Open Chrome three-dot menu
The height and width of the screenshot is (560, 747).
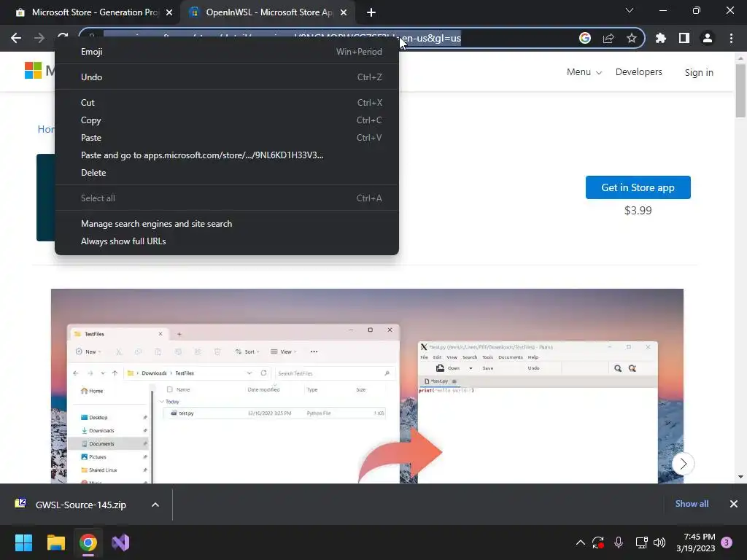pyautogui.click(x=731, y=38)
